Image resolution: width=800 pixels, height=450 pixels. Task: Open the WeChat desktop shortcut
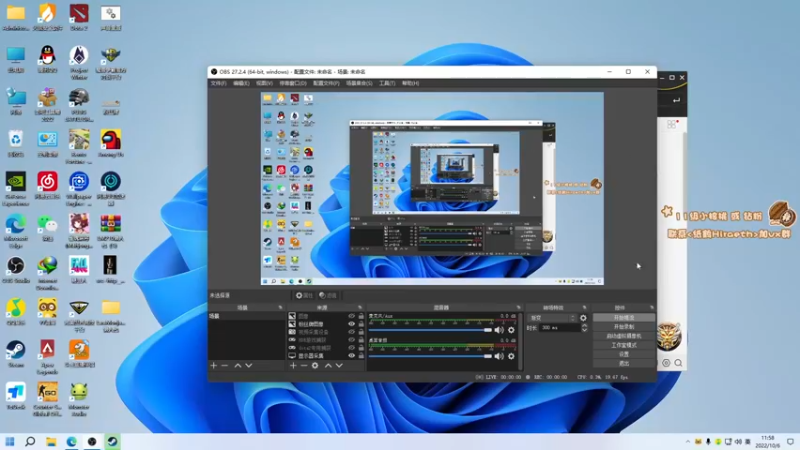47,228
